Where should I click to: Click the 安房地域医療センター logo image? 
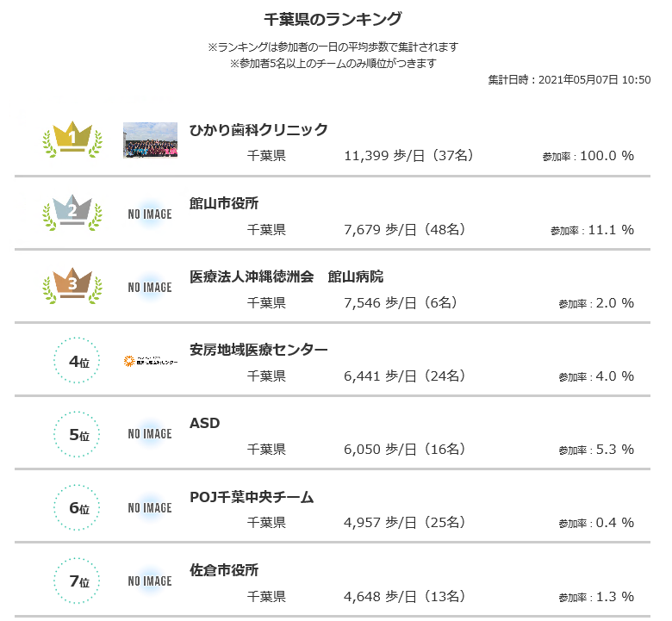(151, 361)
